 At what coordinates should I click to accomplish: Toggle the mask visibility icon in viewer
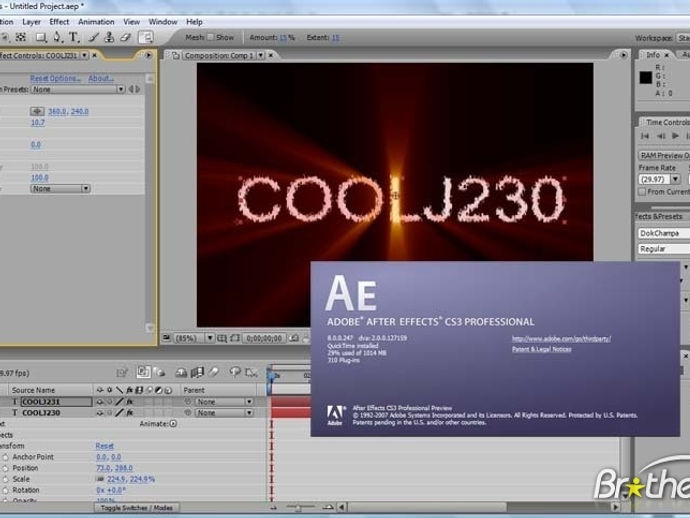pos(235,338)
